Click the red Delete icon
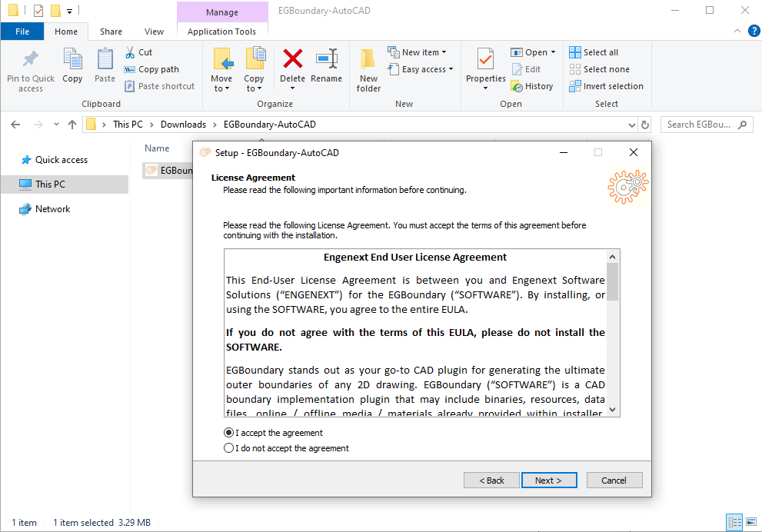The height and width of the screenshot is (532, 762). pyautogui.click(x=292, y=58)
